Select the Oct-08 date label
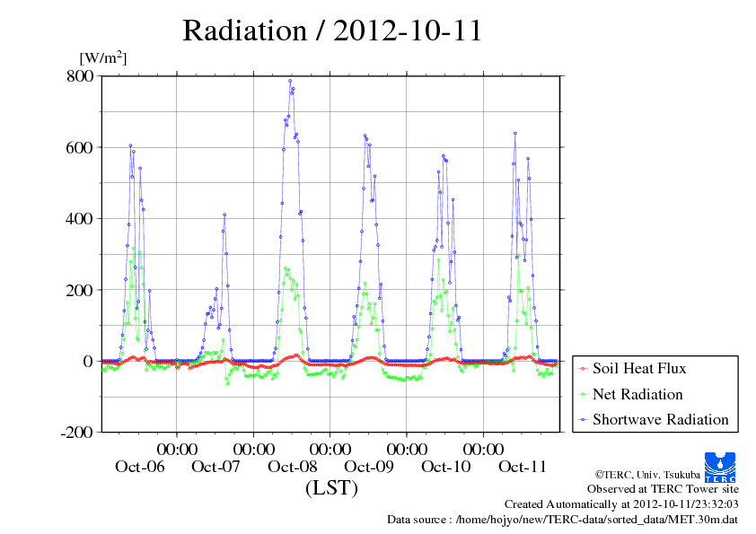Screen dimensions: 756x534 click(x=293, y=467)
